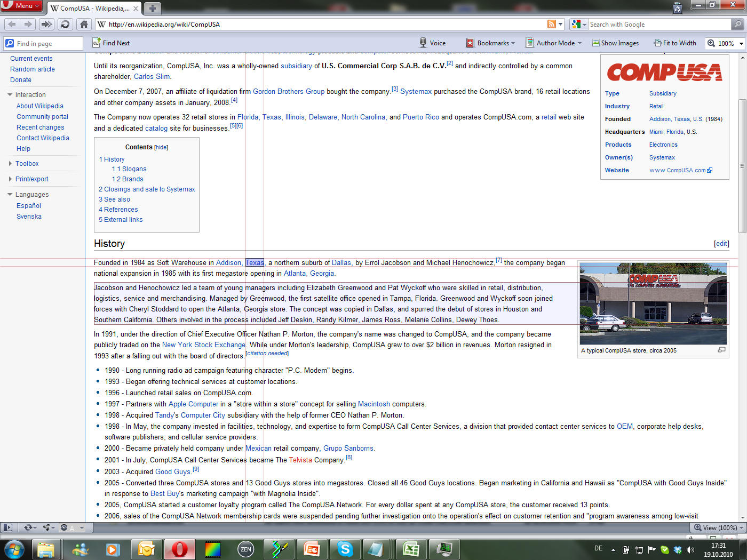
Task: Jump to 1.1 Slogans in contents
Action: pos(129,169)
